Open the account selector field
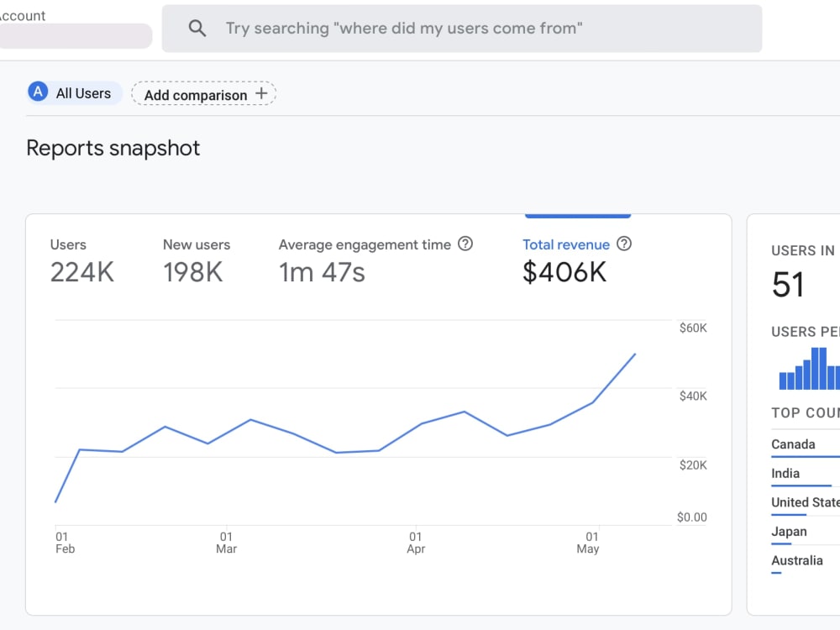This screenshot has height=630, width=840. (x=76, y=36)
